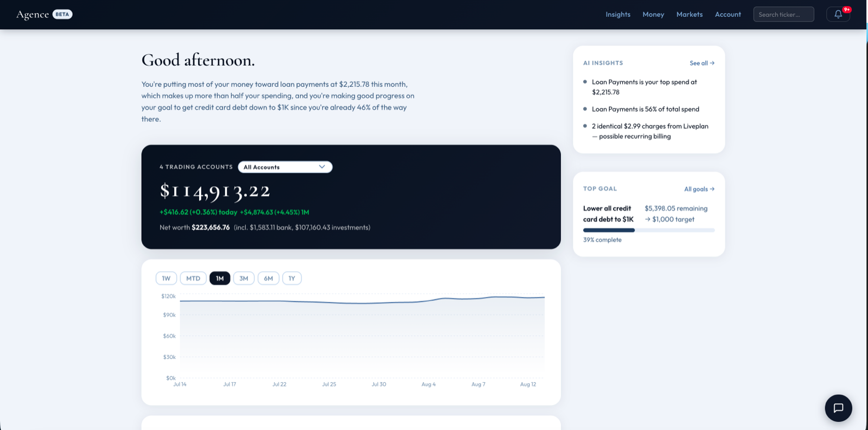Click the Agence logo

click(33, 15)
